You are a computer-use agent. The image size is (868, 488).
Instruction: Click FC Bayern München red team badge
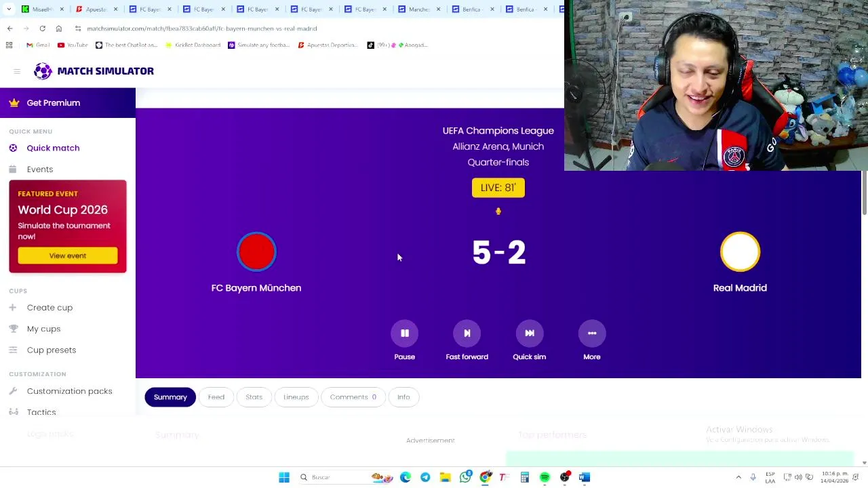[x=256, y=251]
